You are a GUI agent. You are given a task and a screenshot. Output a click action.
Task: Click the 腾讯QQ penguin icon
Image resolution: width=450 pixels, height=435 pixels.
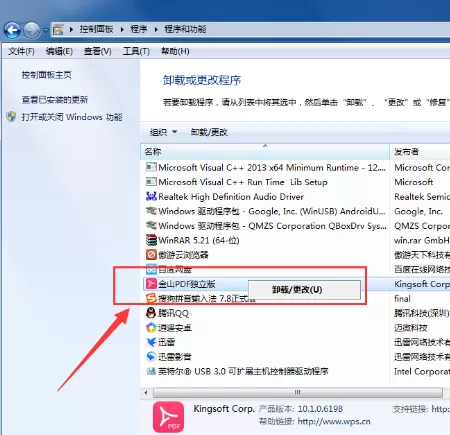pos(151,313)
